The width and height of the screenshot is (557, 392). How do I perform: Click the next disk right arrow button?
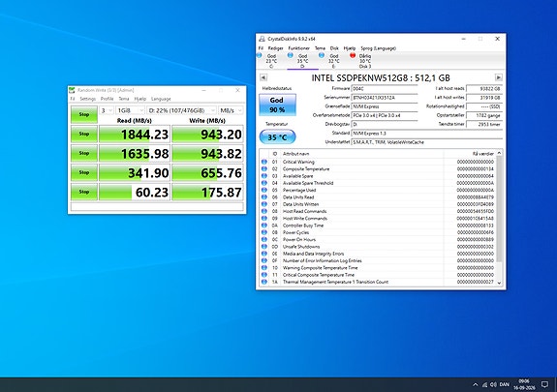coord(498,77)
